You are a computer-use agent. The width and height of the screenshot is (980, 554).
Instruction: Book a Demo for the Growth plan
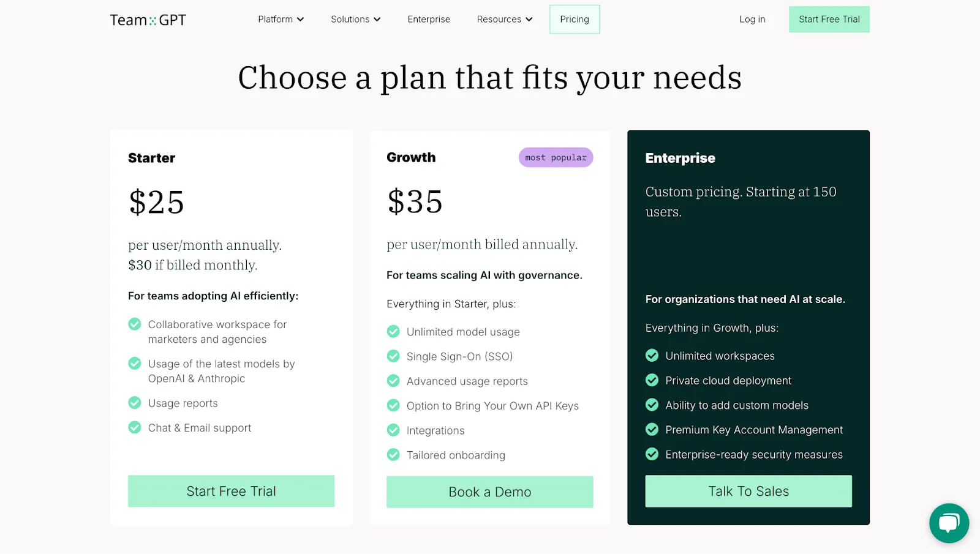pyautogui.click(x=489, y=492)
